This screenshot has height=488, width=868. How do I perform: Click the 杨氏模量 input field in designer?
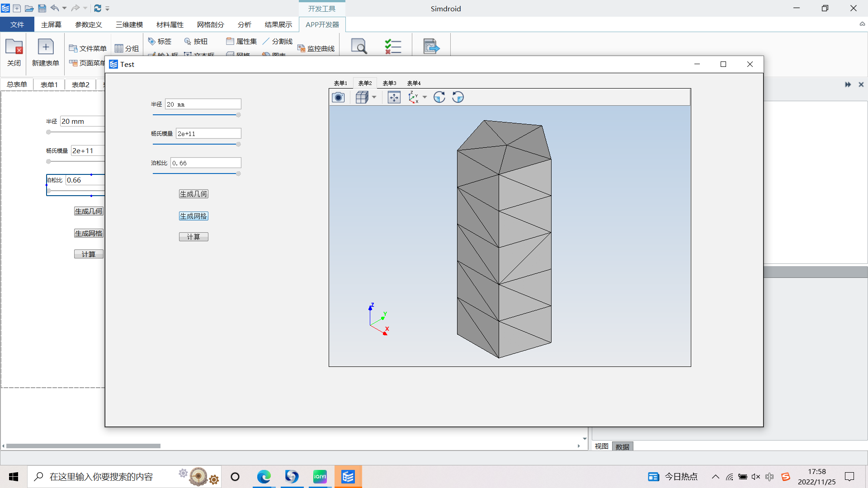point(88,150)
